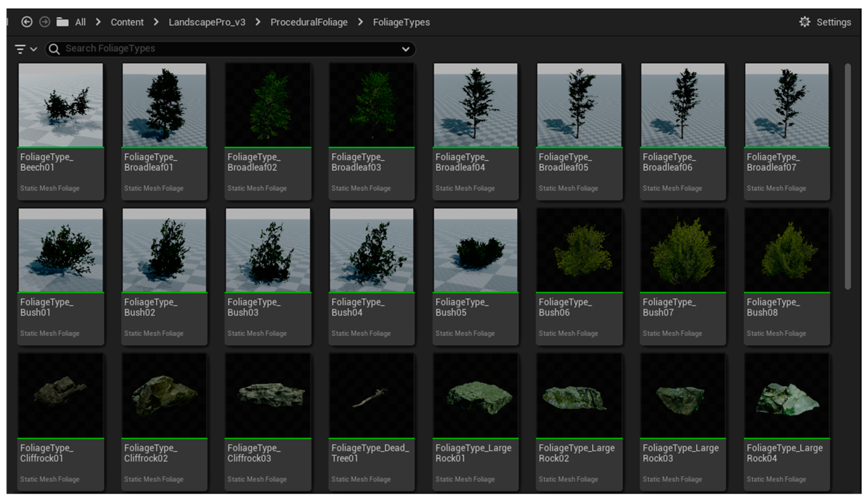Go to the Content breadcrumb folder

click(x=127, y=22)
